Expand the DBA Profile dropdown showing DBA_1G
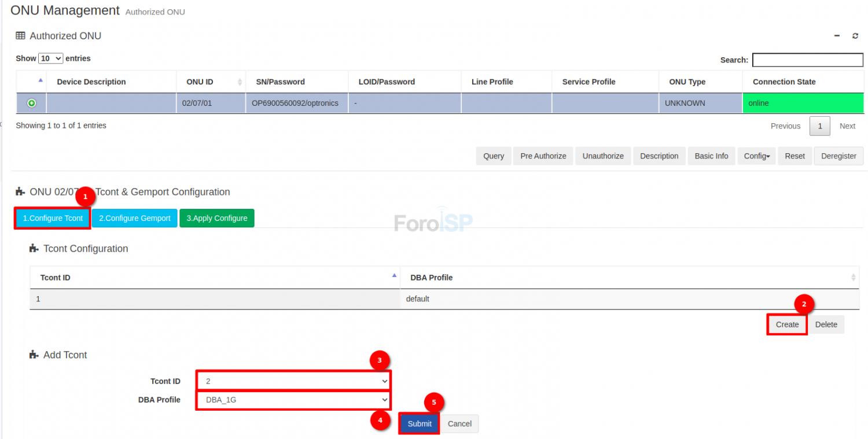 coord(293,400)
